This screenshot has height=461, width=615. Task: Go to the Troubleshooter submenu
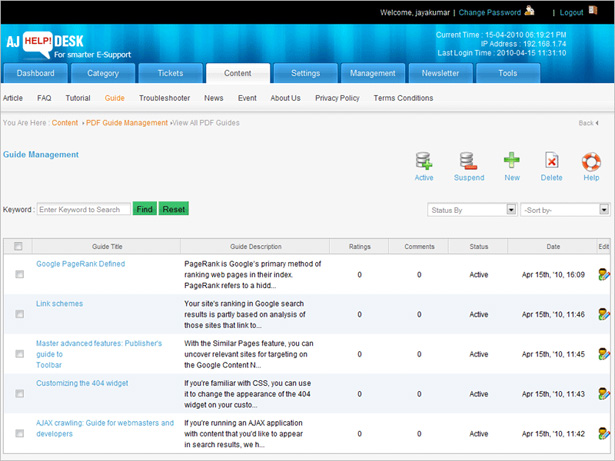(x=164, y=98)
